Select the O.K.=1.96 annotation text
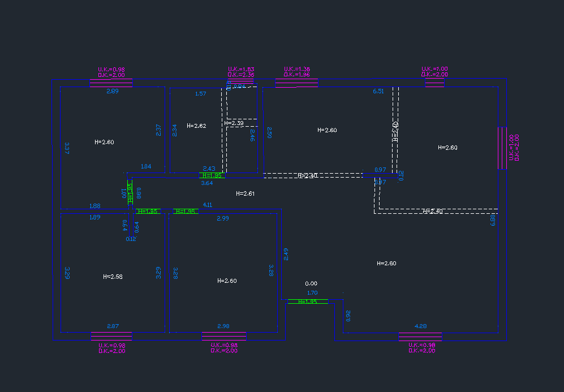The width and height of the screenshot is (564, 392). tap(297, 75)
